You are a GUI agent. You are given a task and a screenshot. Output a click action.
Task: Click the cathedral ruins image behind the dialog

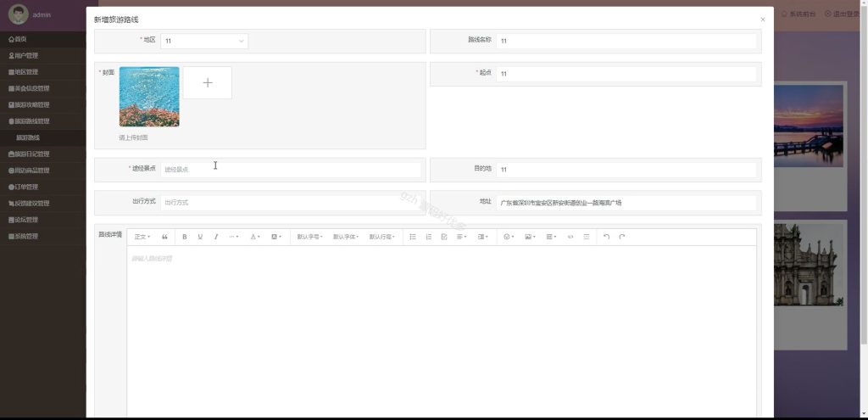[808, 265]
